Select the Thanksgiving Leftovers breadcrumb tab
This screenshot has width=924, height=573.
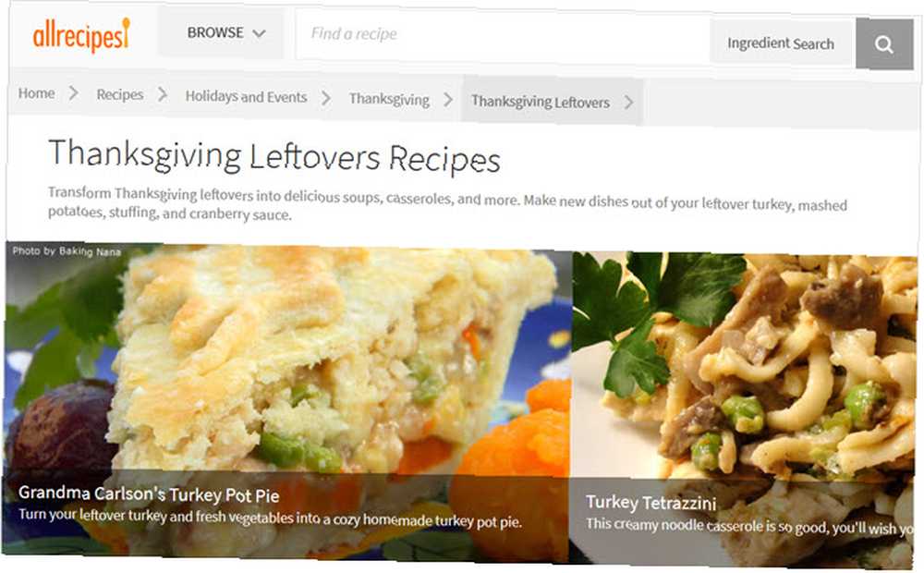coord(541,102)
